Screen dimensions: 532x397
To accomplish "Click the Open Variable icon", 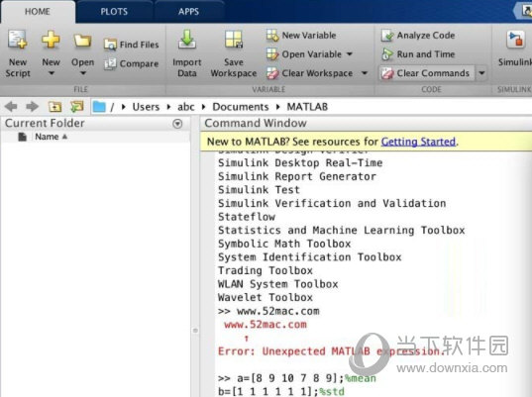I will click(272, 54).
